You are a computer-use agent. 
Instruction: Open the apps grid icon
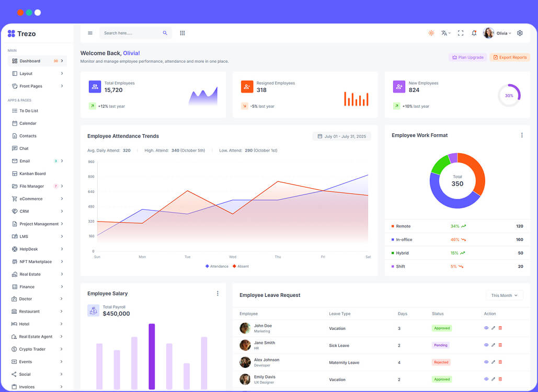(x=182, y=33)
